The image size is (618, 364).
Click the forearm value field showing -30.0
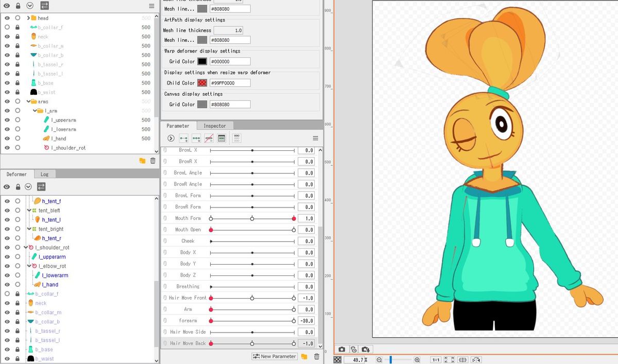pyautogui.click(x=306, y=320)
